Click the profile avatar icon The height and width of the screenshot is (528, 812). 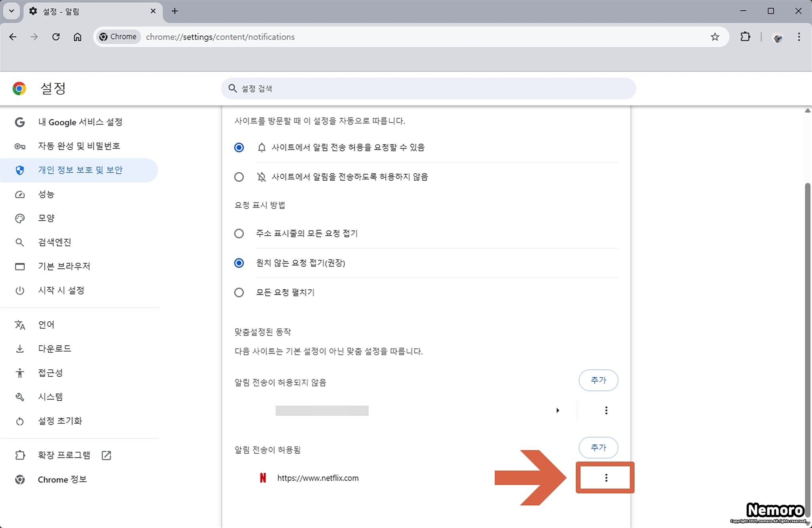778,38
